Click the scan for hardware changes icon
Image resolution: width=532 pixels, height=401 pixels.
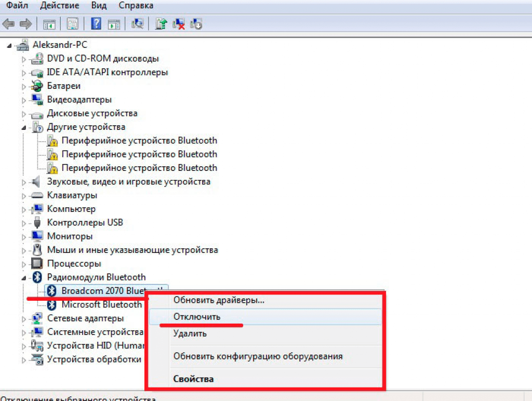tap(137, 24)
